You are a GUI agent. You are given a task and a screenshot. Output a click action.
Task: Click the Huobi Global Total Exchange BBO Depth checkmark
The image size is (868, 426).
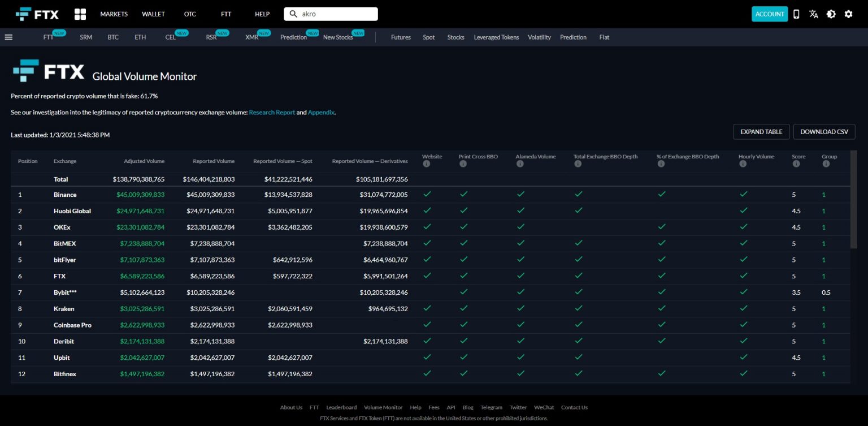(x=579, y=210)
